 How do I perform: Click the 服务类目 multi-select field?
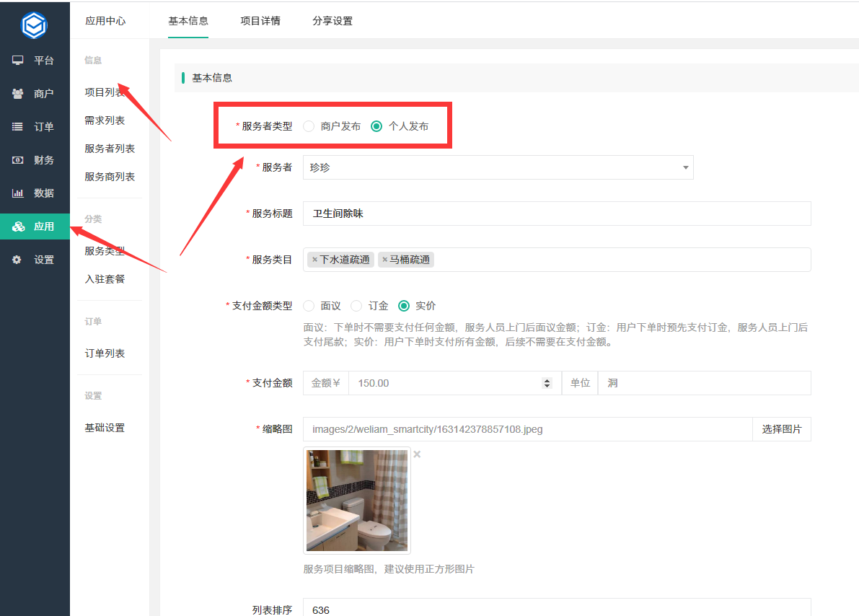click(x=557, y=260)
